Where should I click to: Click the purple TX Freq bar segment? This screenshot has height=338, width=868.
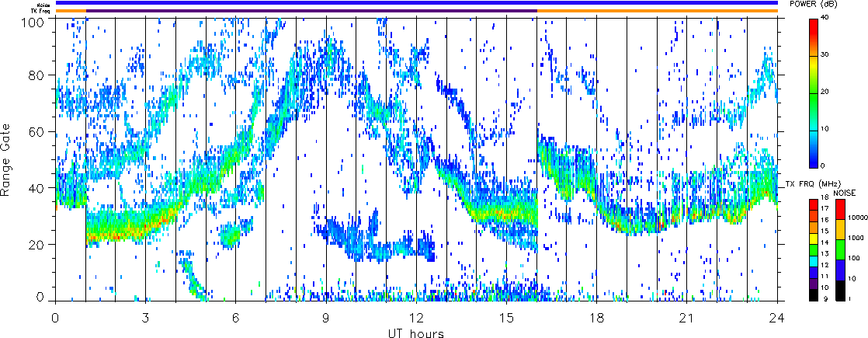point(311,11)
